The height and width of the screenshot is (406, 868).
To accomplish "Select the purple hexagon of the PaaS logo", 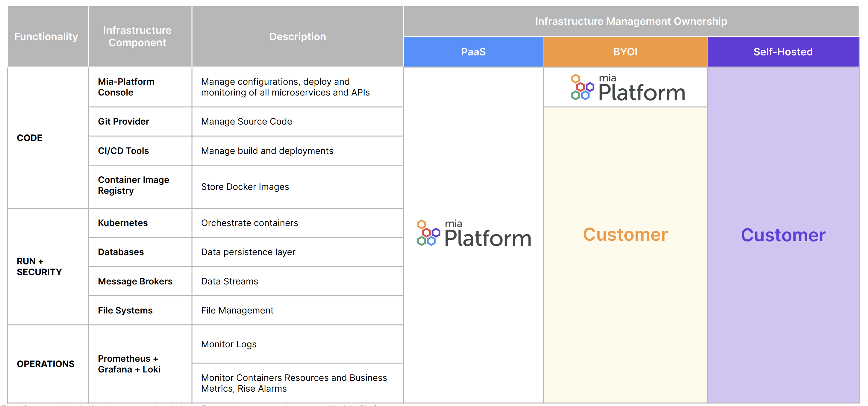I will 436,233.
